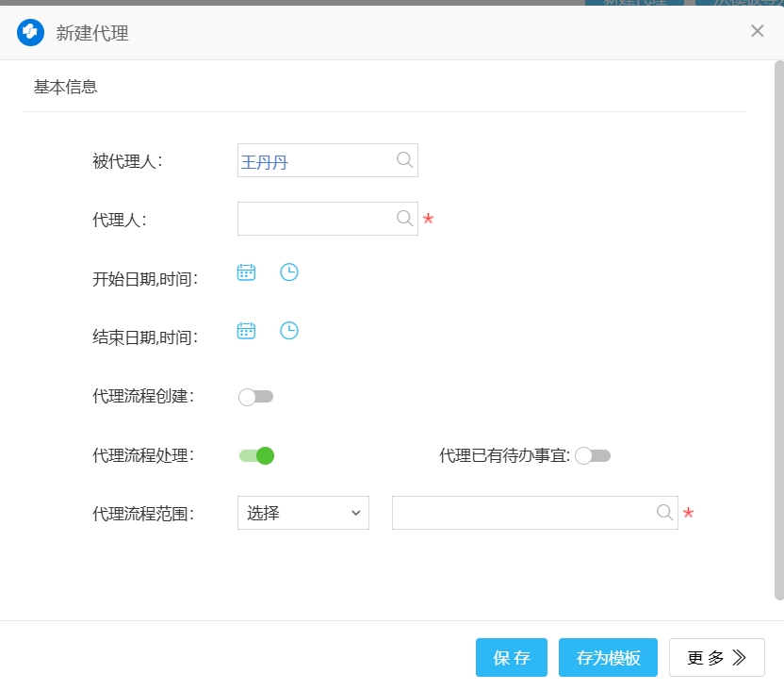Open the calendar picker for 开始日期

click(246, 272)
